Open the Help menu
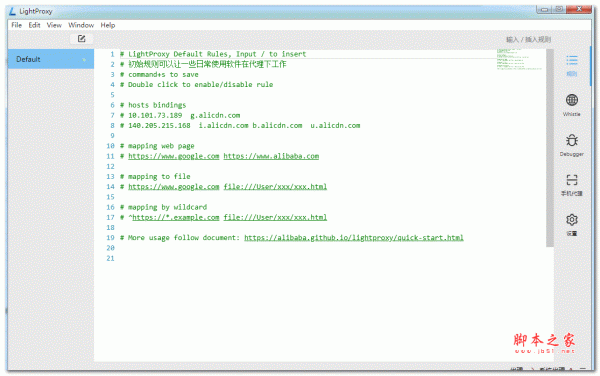600x376 pixels. point(108,25)
